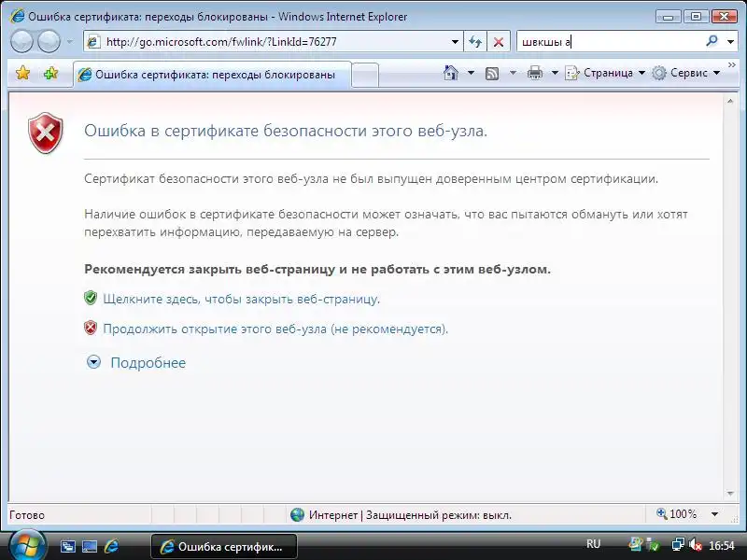This screenshot has width=747, height=560.
Task: Open the search provider dropdown arrow
Action: click(x=730, y=42)
